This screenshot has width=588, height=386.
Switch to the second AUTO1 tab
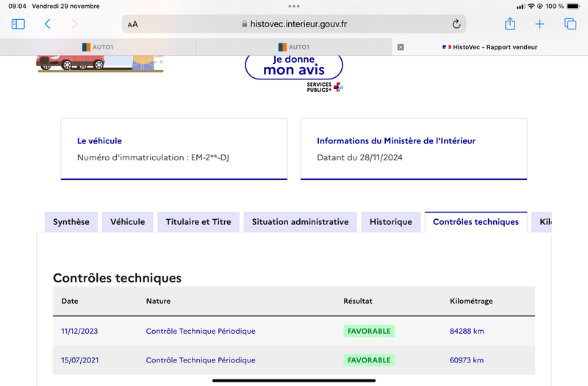[294, 47]
